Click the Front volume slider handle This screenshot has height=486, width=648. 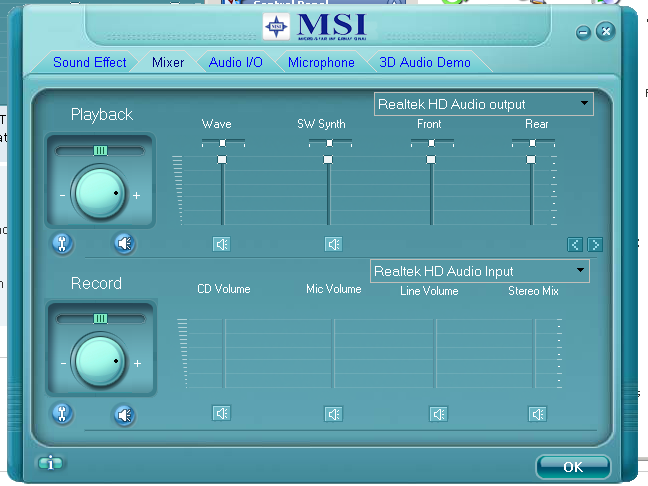point(431,160)
